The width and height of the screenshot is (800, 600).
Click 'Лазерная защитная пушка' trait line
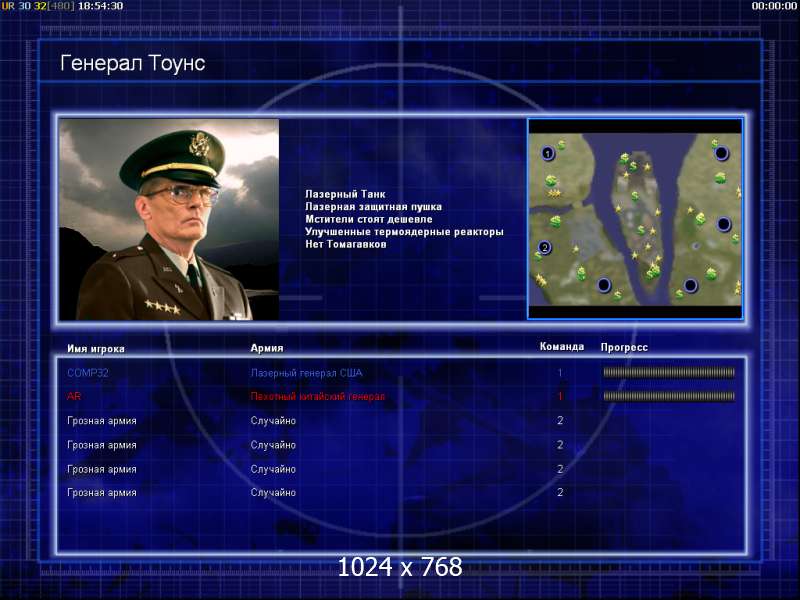tap(373, 207)
